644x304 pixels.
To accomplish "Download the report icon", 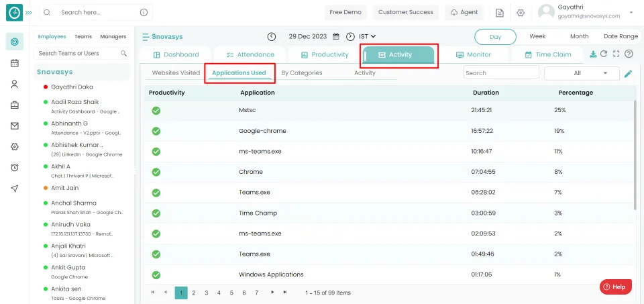I will (593, 54).
